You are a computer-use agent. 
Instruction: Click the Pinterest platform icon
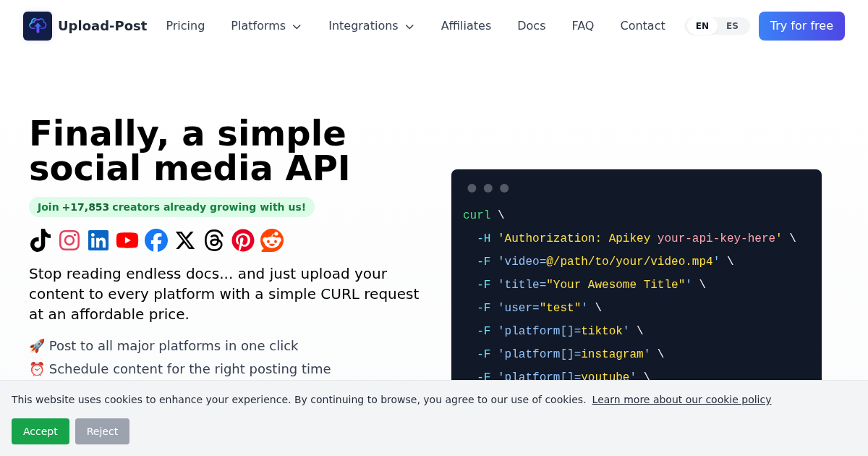243,240
